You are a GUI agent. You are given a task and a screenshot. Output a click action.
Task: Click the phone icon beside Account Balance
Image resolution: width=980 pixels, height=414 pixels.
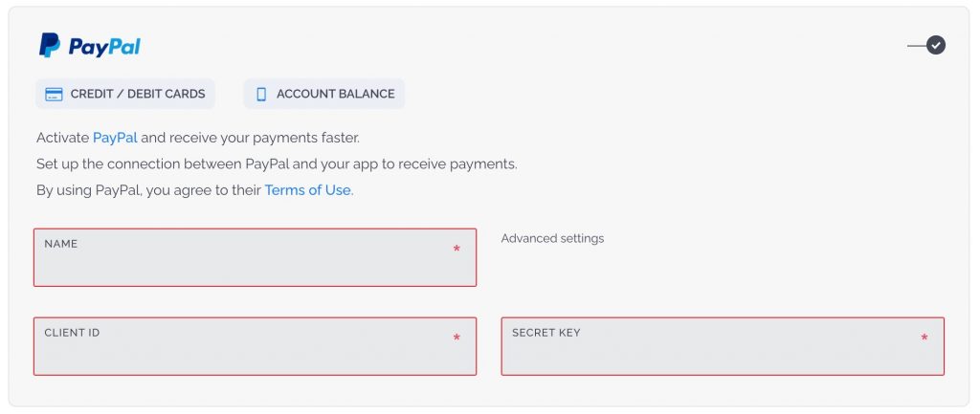click(262, 95)
